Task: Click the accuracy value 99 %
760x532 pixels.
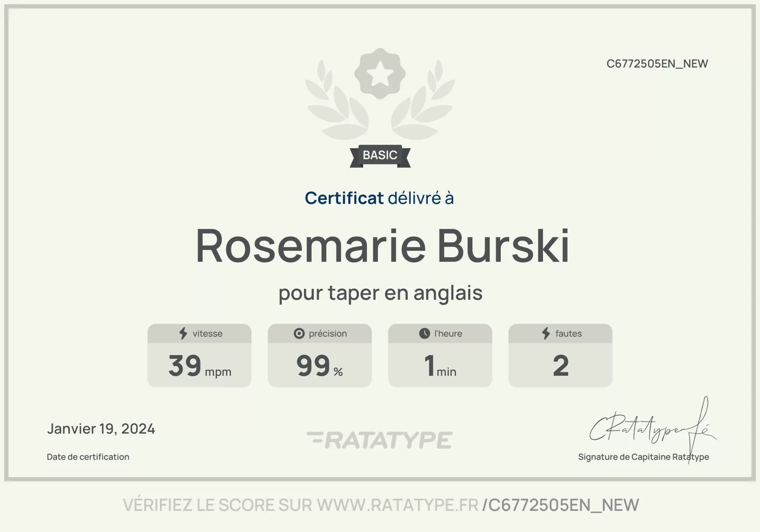Action: [x=320, y=366]
